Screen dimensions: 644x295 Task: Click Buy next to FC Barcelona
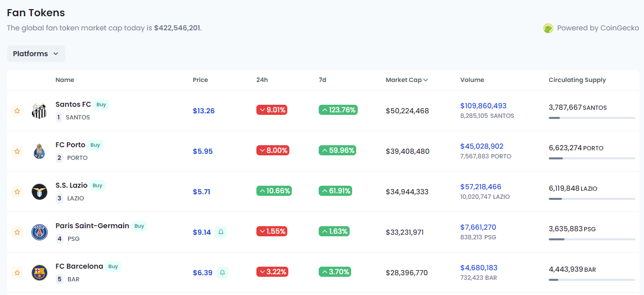coord(113,267)
